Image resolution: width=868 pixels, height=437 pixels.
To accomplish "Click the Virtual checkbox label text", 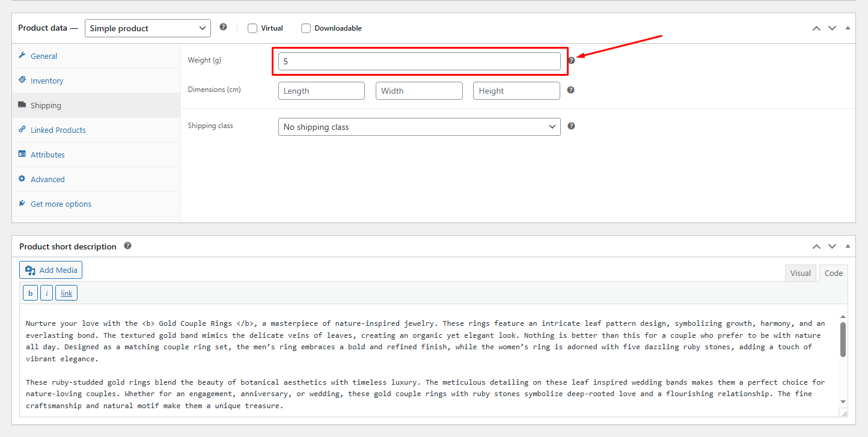I will pos(272,28).
